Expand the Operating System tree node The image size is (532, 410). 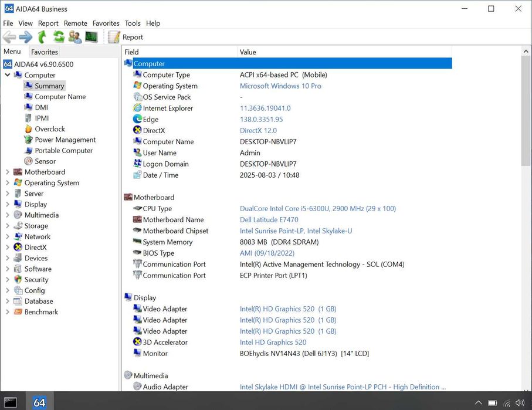pos(8,182)
